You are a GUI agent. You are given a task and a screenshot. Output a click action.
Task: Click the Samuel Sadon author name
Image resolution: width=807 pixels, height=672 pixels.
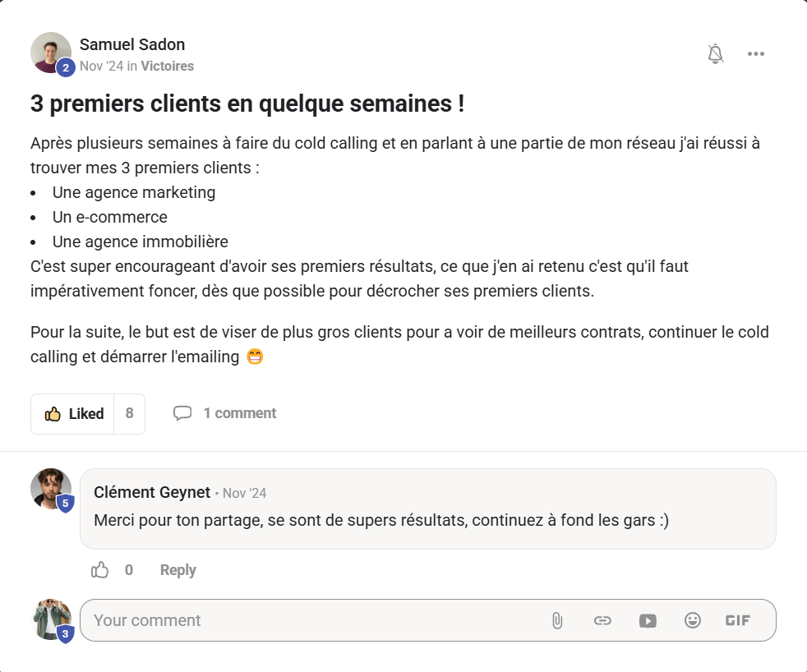pos(132,44)
